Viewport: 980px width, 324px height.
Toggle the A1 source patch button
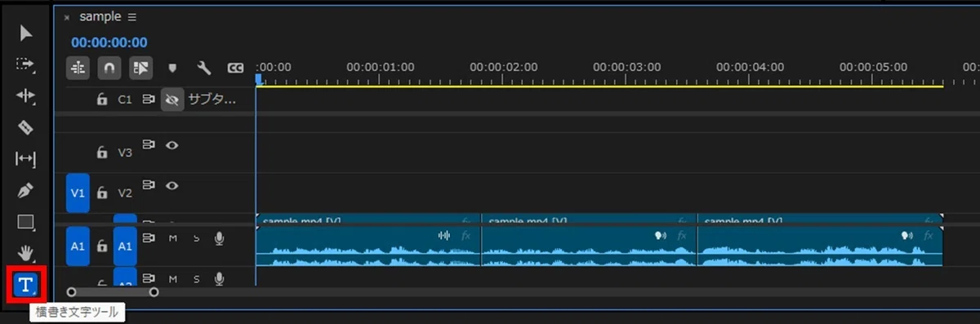(x=78, y=246)
